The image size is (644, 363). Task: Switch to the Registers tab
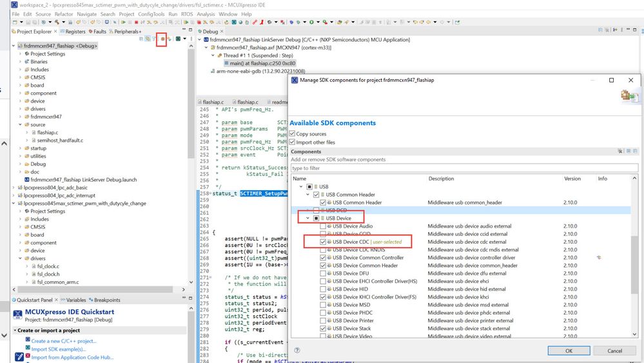[x=73, y=31]
